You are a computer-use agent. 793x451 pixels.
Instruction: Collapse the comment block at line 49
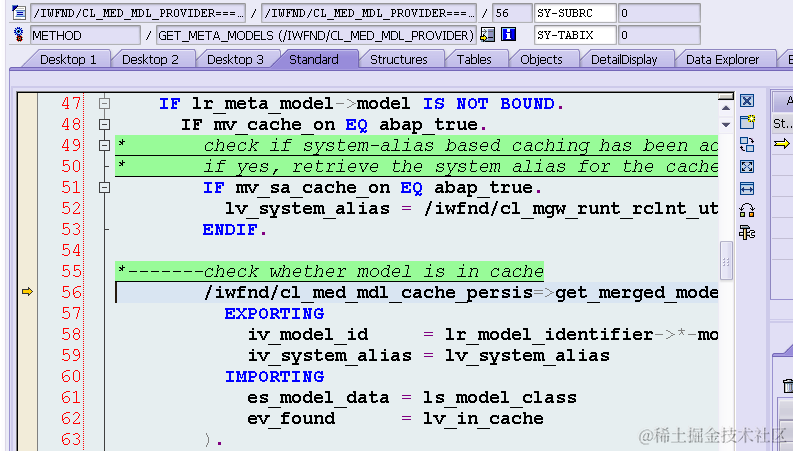pos(104,146)
